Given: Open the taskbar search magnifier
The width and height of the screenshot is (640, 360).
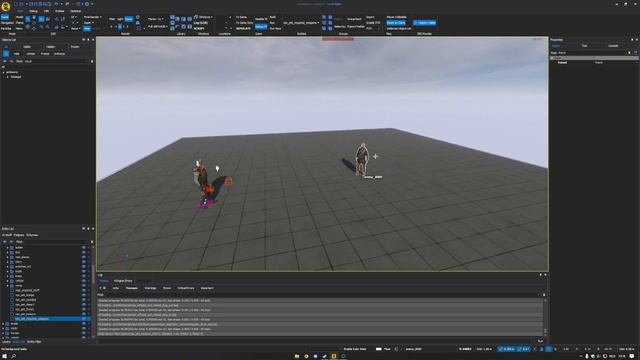Looking at the screenshot, I should click(x=13, y=356).
